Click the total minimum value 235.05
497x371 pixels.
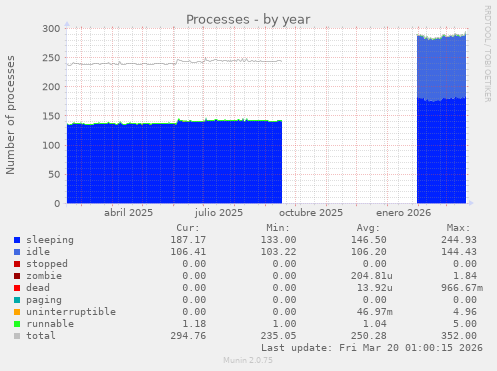pyautogui.click(x=278, y=336)
